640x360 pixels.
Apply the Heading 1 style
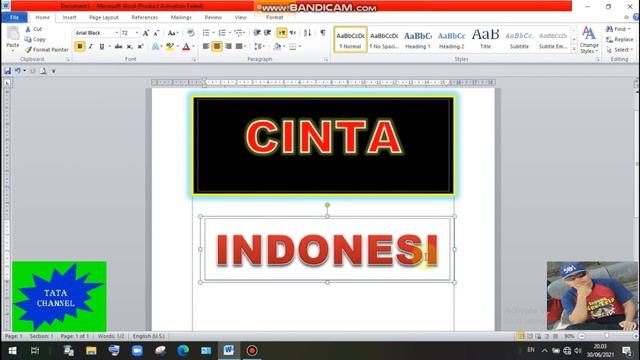click(418, 39)
